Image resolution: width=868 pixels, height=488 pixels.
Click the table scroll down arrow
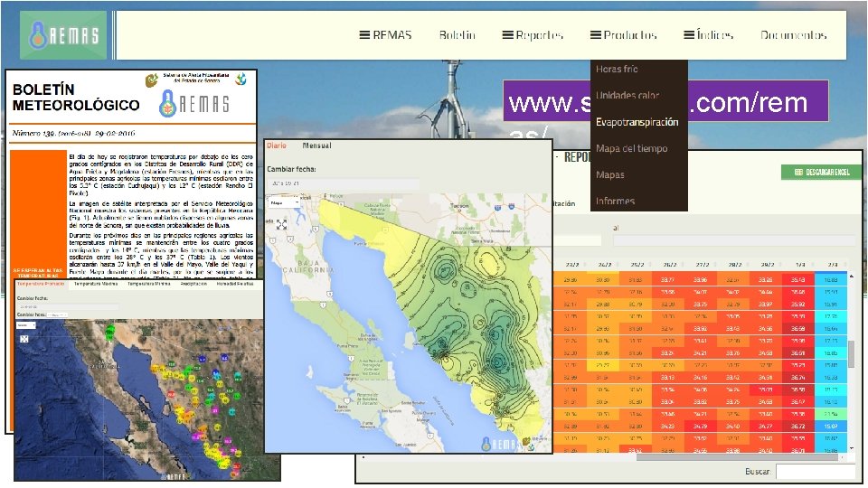tap(852, 449)
